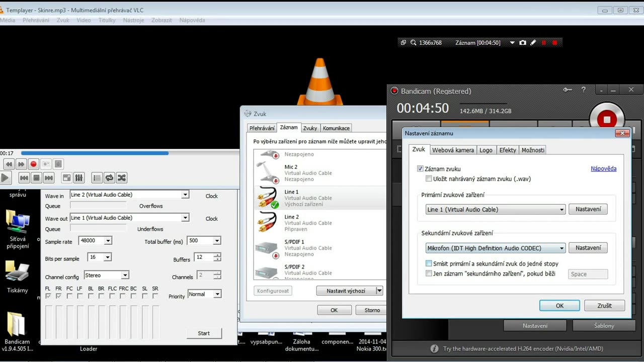Open the Wave in device dropdown

click(185, 195)
